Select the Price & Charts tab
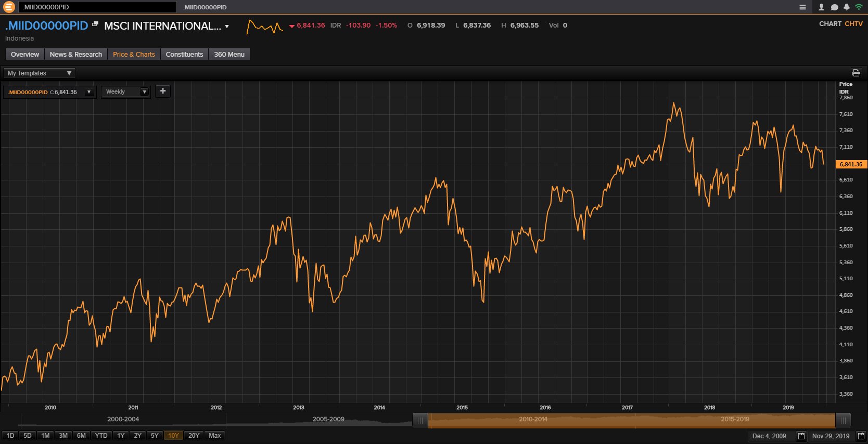The width and height of the screenshot is (868, 444). [134, 54]
